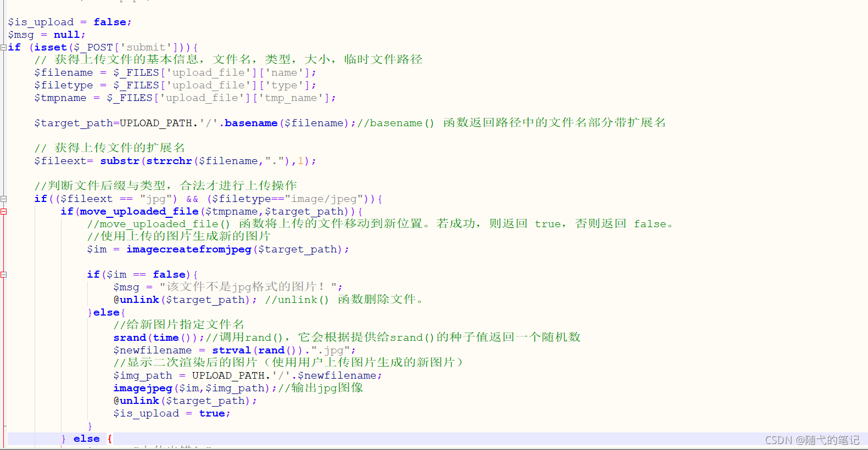Click the comment 使用上传的图片生成新的图片
Viewport: 868px width, 450px height.
pos(179,237)
